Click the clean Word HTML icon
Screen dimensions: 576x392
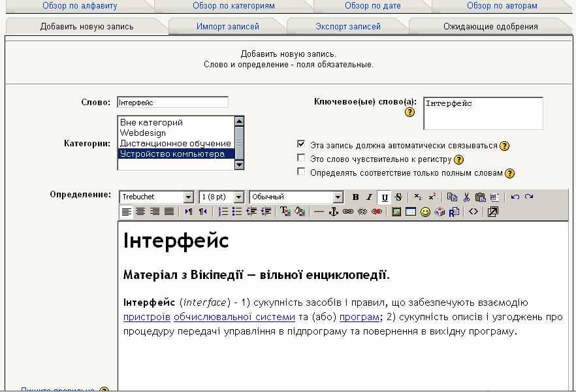pyautogui.click(x=494, y=197)
